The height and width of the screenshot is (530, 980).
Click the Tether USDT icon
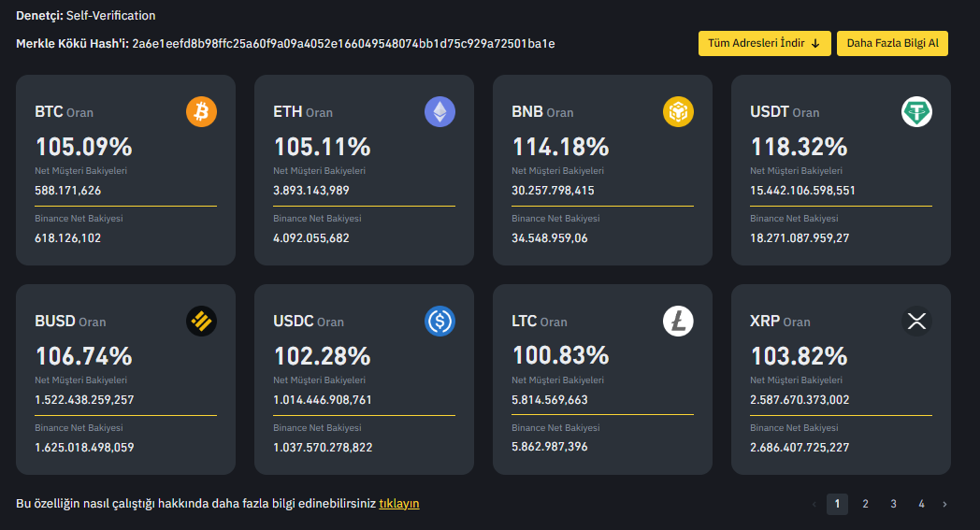tap(916, 112)
